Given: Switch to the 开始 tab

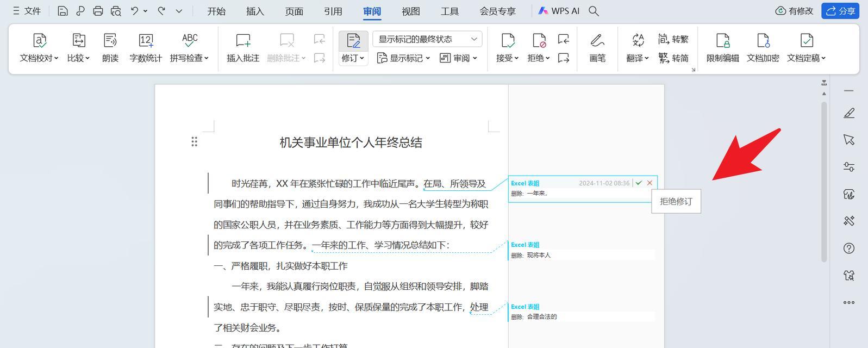Looking at the screenshot, I should pyautogui.click(x=216, y=11).
